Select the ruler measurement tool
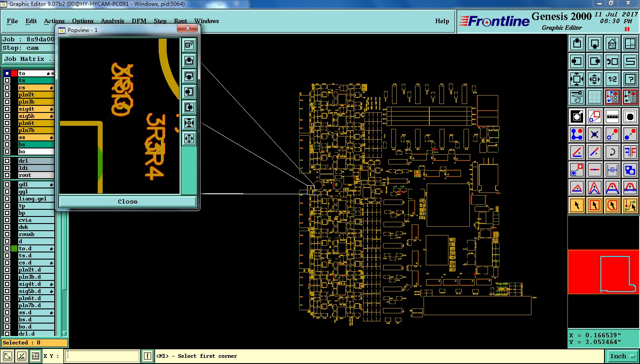This screenshot has width=640, height=364. [x=612, y=116]
